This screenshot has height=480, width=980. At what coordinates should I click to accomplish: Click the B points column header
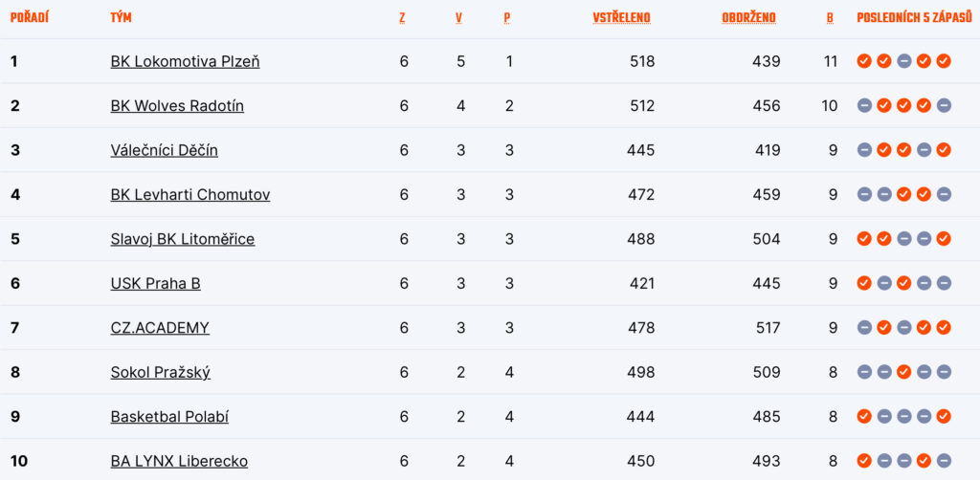(830, 18)
